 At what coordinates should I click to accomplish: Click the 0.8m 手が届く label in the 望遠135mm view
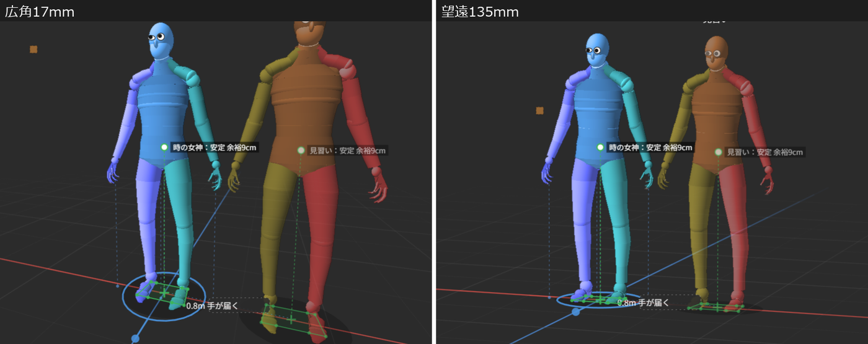pos(644,302)
